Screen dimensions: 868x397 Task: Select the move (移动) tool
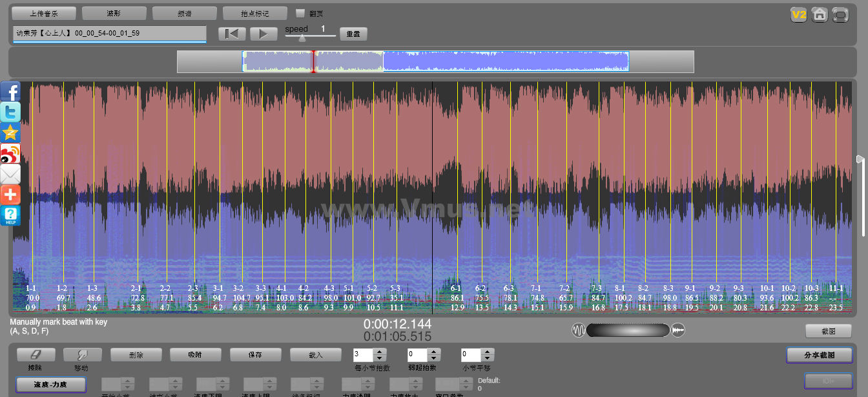[82, 354]
